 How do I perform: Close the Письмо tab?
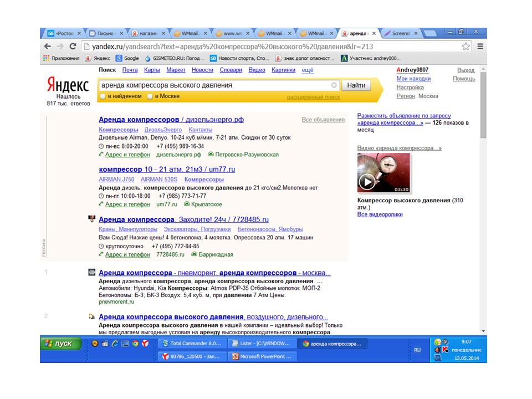[x=121, y=33]
